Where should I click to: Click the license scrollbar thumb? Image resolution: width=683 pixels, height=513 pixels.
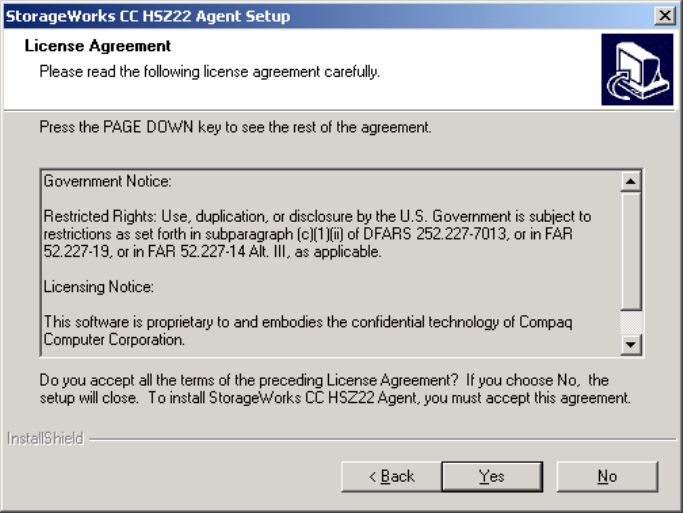630,250
